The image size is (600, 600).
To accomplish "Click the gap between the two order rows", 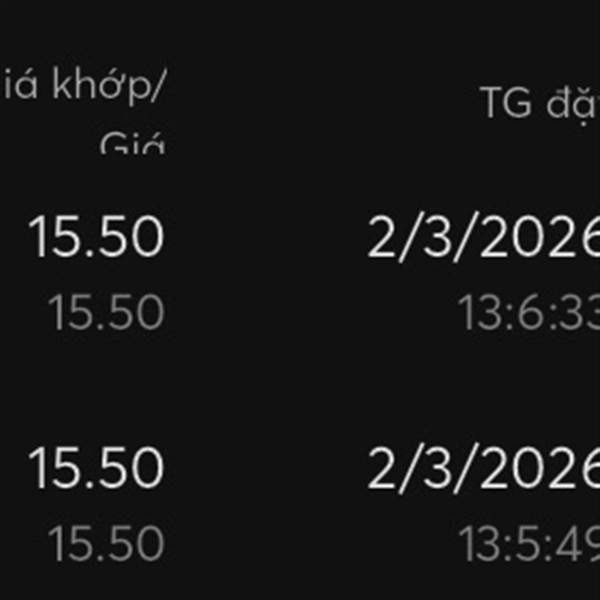I will tap(300, 388).
